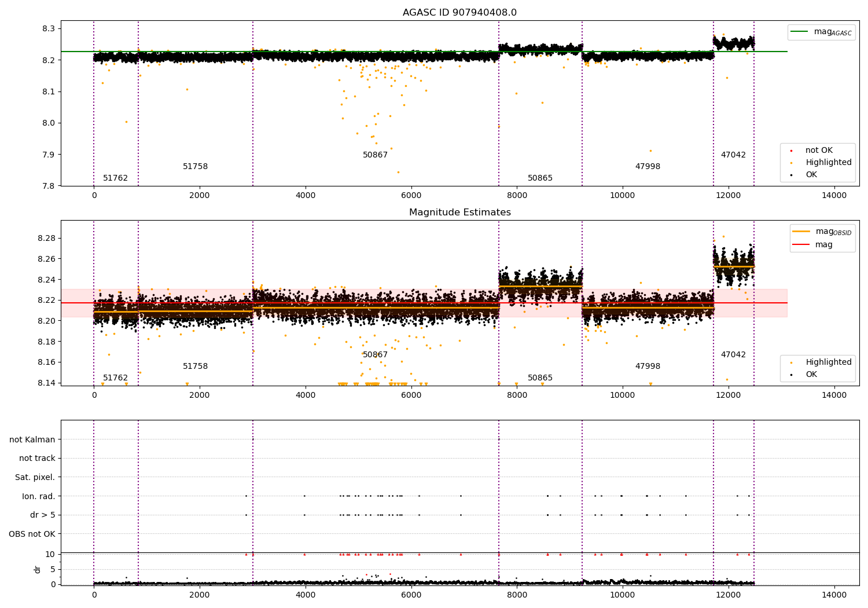The height and width of the screenshot is (608, 868).
Task: Click obsid label 47998 in the top plot
Action: click(648, 167)
